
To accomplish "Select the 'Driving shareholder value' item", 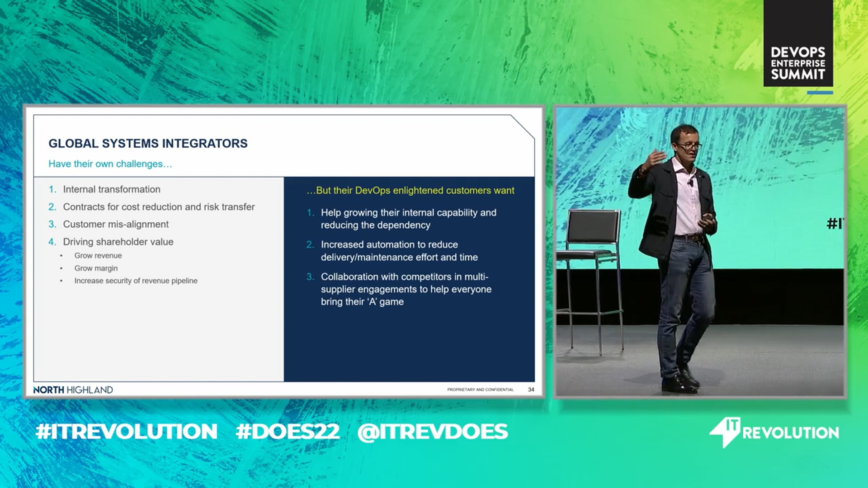I will [111, 242].
